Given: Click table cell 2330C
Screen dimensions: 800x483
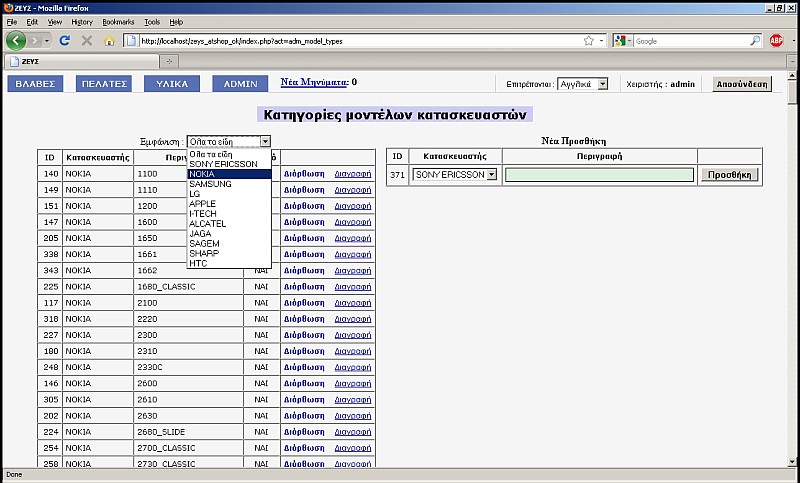Looking at the screenshot, I should coord(188,367).
